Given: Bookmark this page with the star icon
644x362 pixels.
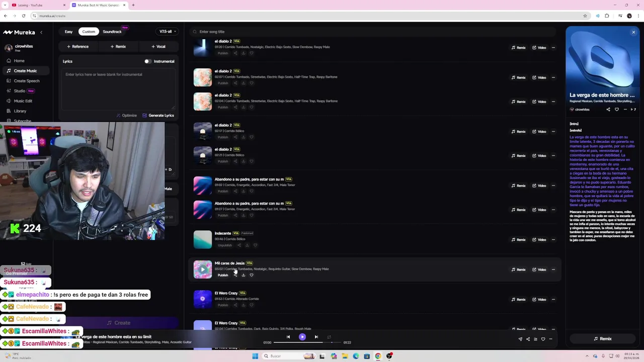Looking at the screenshot, I should click(x=585, y=16).
